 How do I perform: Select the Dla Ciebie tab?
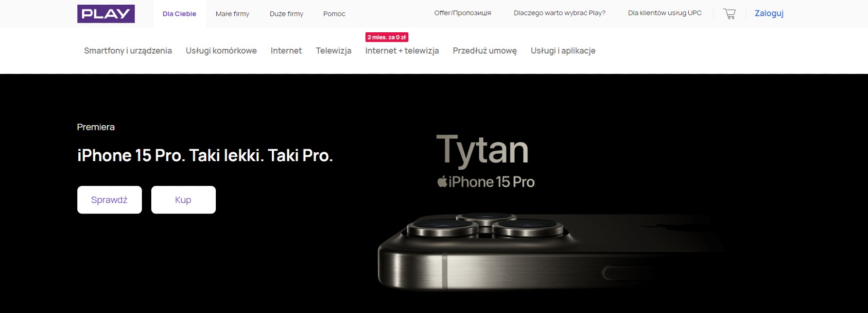pos(179,14)
